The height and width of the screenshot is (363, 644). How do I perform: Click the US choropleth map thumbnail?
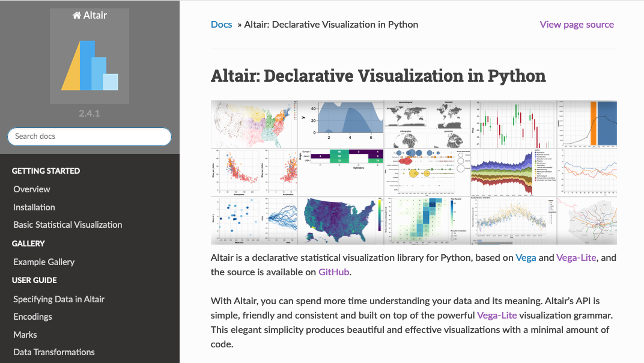[x=341, y=221]
